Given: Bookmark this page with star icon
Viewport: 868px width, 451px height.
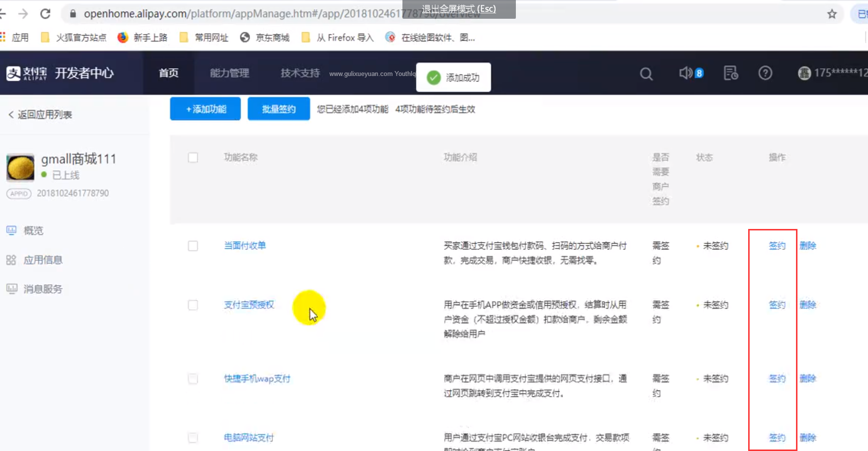Looking at the screenshot, I should coord(832,14).
